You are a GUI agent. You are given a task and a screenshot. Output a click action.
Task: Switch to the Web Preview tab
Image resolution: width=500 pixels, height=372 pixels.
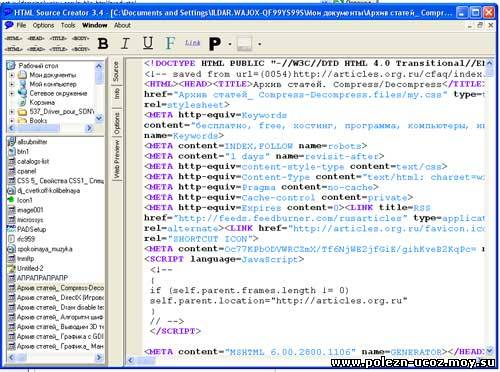click(x=117, y=159)
